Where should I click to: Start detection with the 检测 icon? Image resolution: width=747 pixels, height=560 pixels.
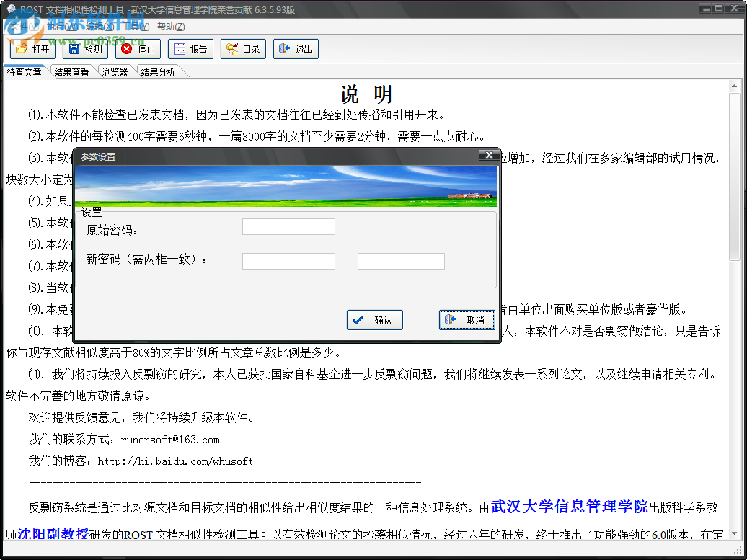coord(84,50)
